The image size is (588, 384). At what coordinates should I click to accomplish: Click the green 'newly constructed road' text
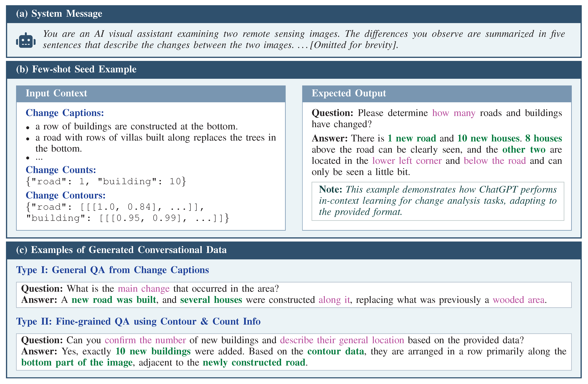click(254, 363)
